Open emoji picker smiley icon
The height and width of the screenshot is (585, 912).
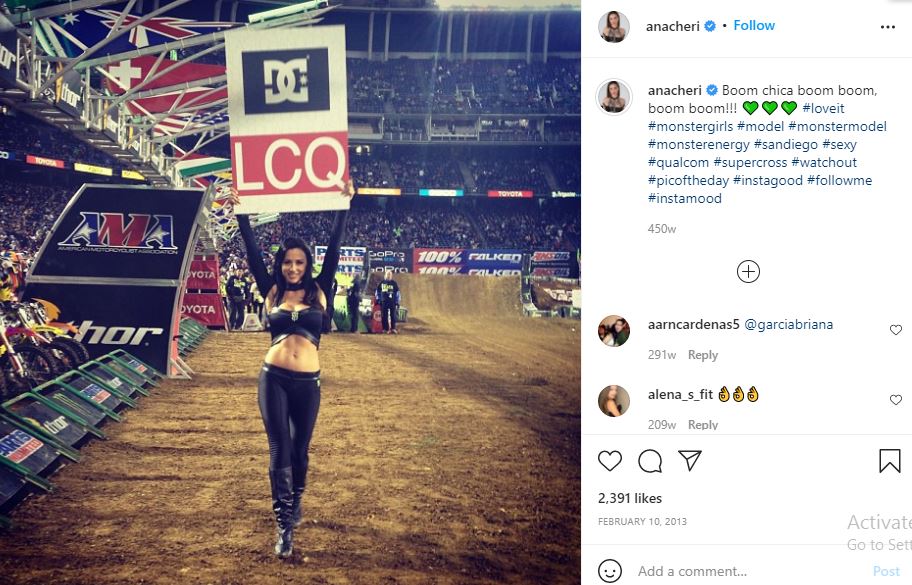pos(610,571)
